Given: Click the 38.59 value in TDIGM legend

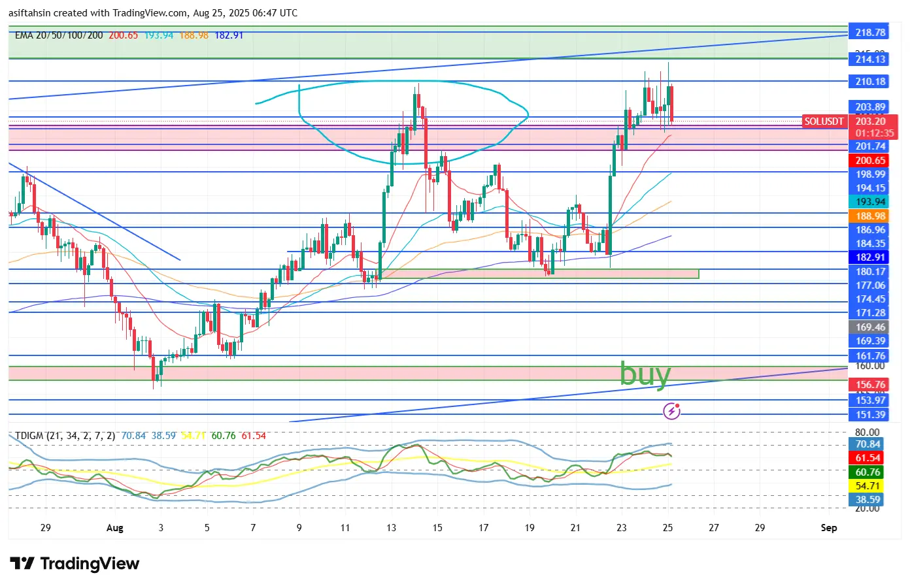Looking at the screenshot, I should pos(163,436).
